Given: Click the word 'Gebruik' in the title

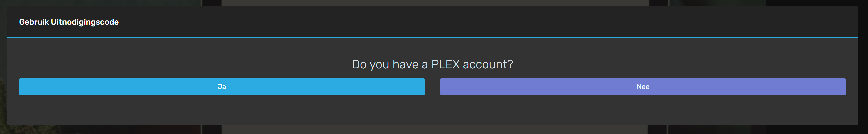Looking at the screenshot, I should click(x=34, y=22).
